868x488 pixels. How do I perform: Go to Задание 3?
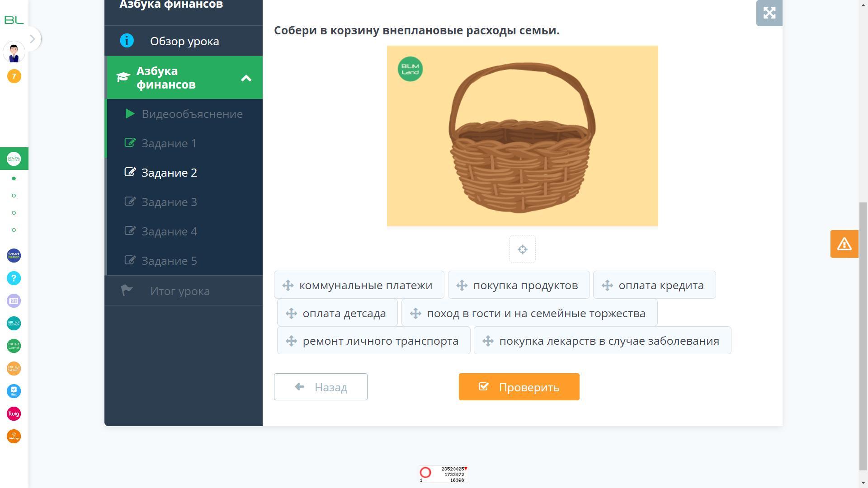[169, 202]
